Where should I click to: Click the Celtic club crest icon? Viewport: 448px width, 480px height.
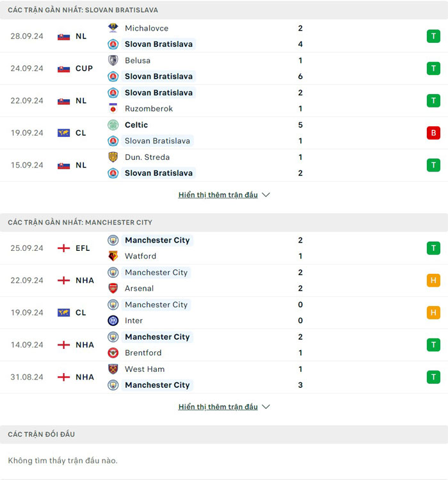coord(113,125)
